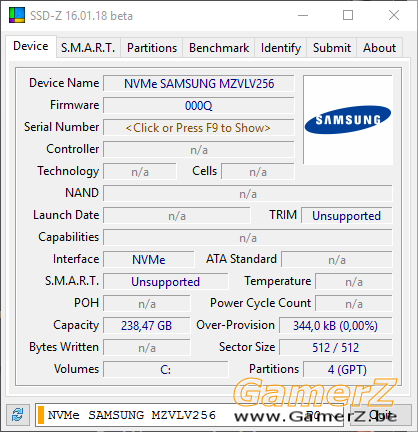
Task: Click the SSD-Z app icon in title bar
Action: pyautogui.click(x=17, y=15)
